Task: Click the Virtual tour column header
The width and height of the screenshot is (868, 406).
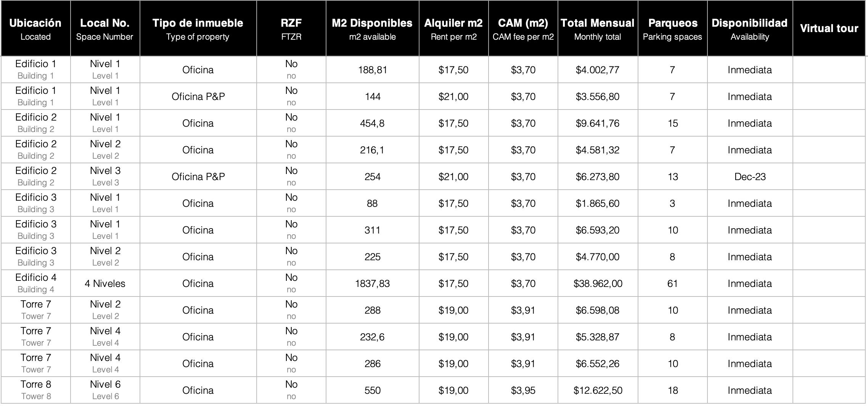Action: [x=829, y=29]
